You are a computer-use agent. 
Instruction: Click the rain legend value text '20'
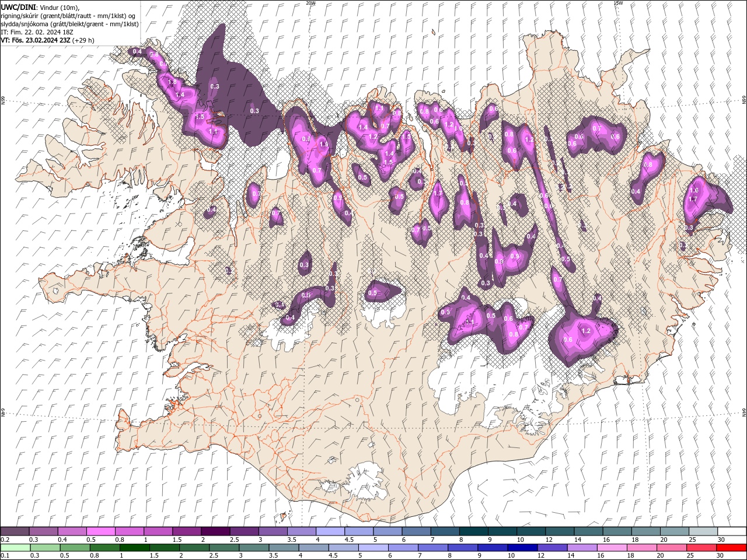(x=664, y=556)
